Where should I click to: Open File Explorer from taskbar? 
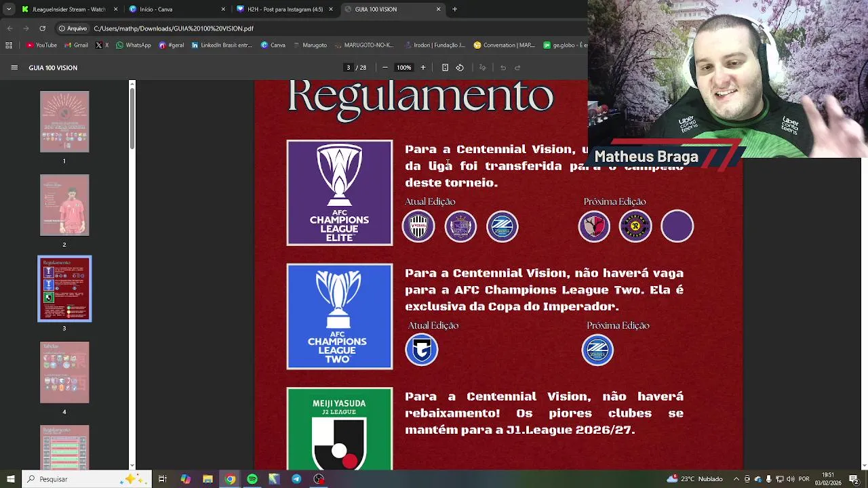(208, 479)
